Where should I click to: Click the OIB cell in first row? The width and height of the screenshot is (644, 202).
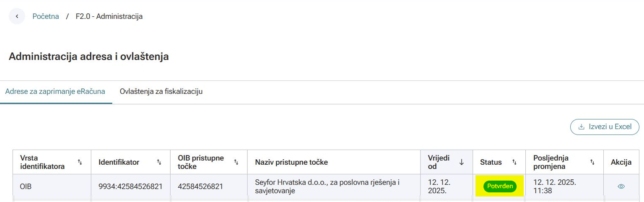pos(26,186)
